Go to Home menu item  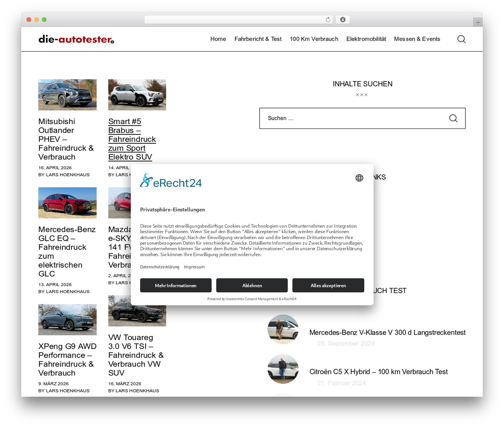[x=218, y=39]
